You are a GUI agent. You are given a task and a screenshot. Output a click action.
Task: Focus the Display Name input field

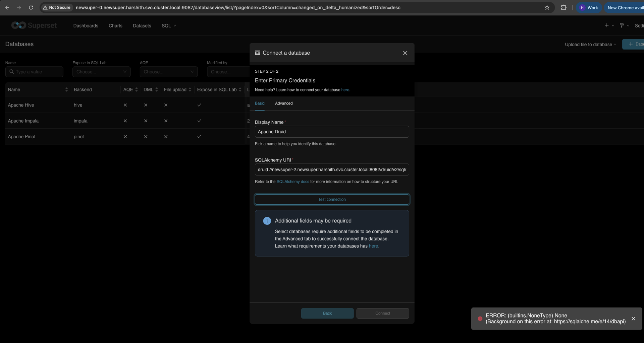point(332,132)
